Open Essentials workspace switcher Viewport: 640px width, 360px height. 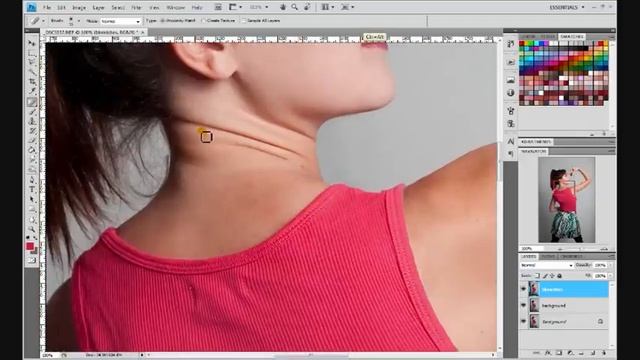[567, 7]
